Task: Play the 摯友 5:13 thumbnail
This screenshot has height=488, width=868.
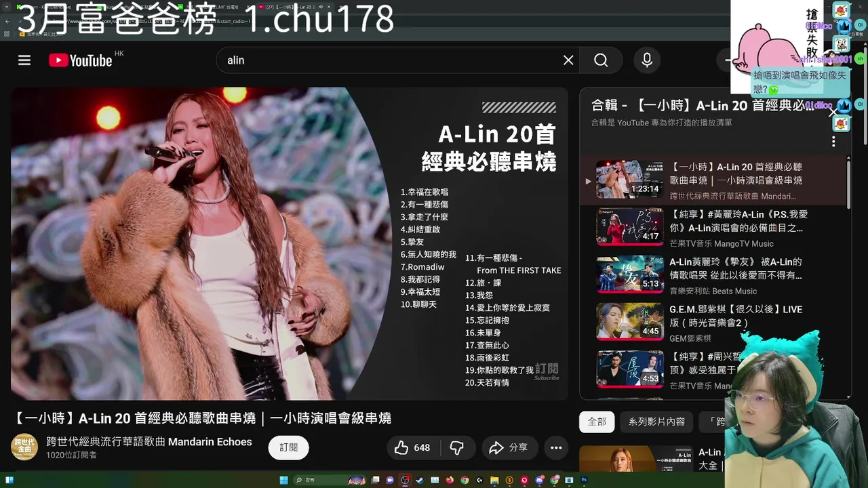Action: pyautogui.click(x=630, y=274)
